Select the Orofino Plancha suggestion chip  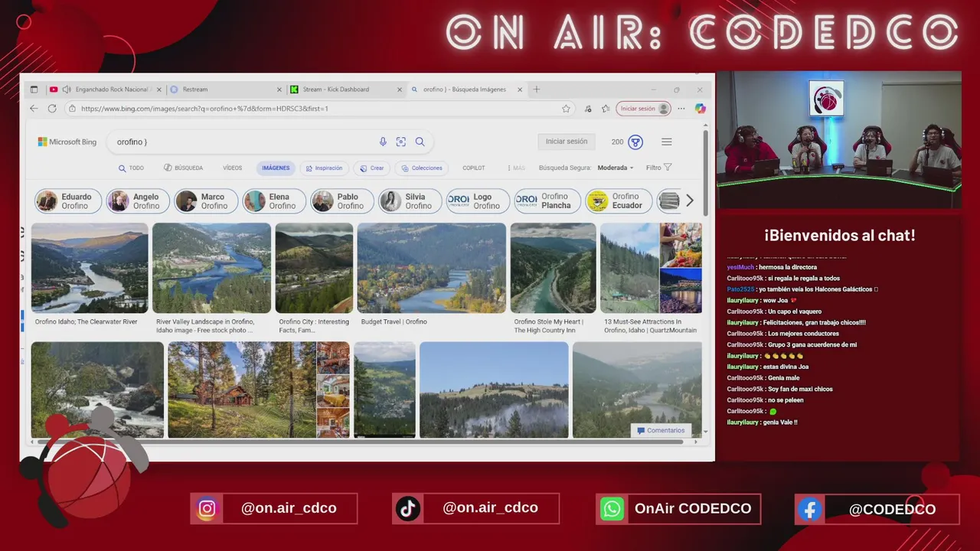click(547, 201)
